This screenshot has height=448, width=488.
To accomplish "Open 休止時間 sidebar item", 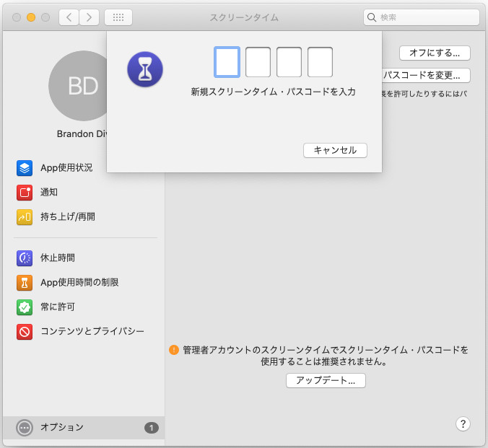I will click(84, 258).
